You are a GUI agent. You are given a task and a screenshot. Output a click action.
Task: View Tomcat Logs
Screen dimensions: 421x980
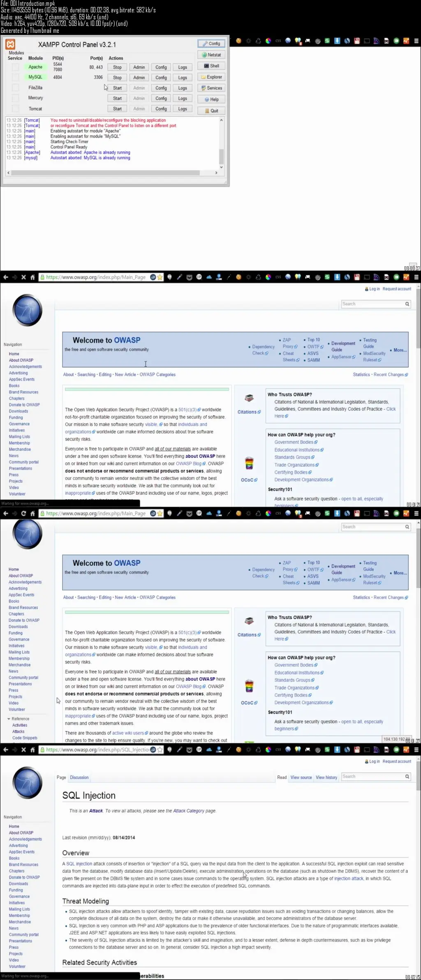point(183,109)
